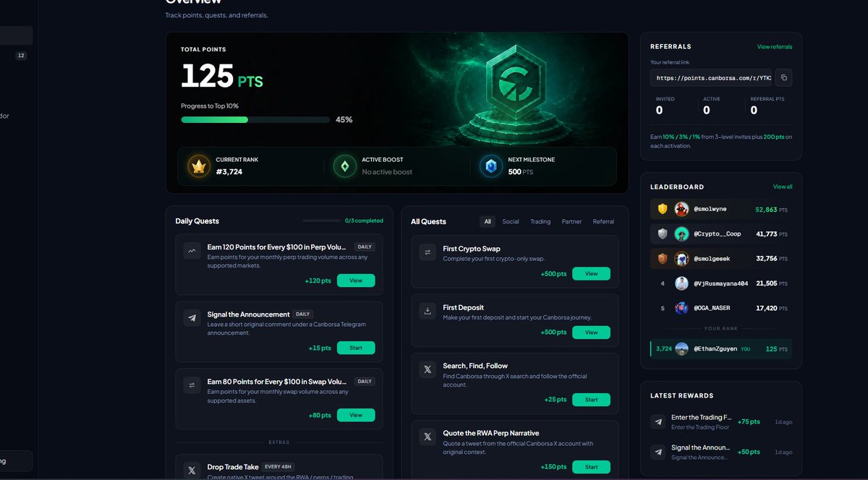Click @OGA_NASER's avatar

[x=681, y=308]
